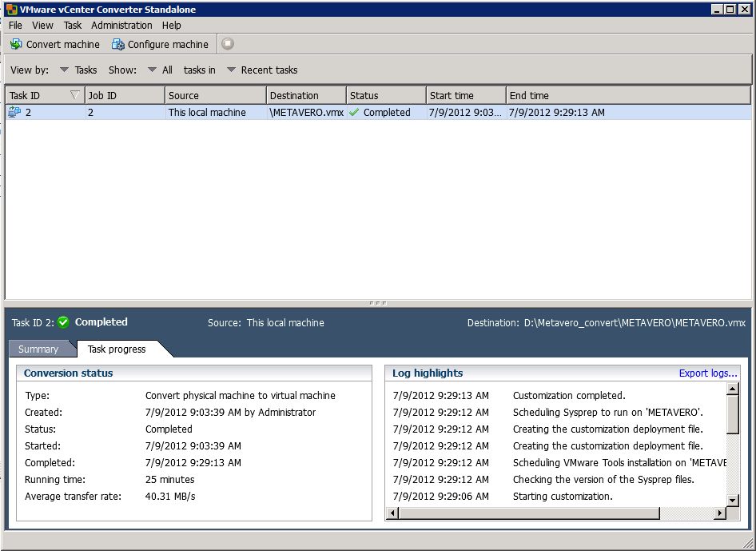Screen dimensions: 756x551
Task: Open the View menu
Action: click(42, 25)
